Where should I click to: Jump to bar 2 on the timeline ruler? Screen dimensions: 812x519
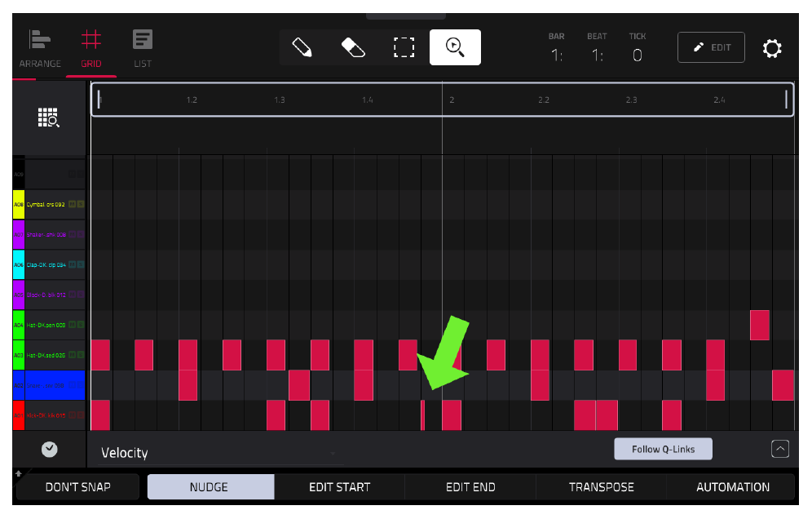452,100
